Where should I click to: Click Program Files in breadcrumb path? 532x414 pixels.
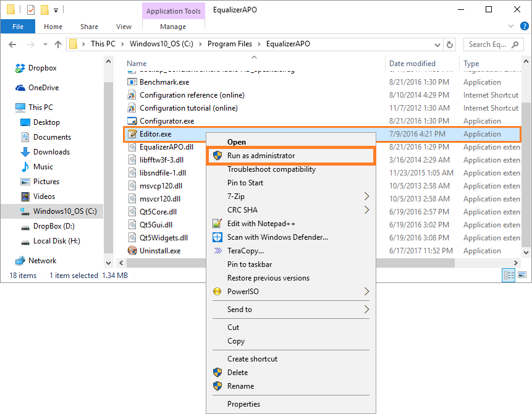point(230,44)
